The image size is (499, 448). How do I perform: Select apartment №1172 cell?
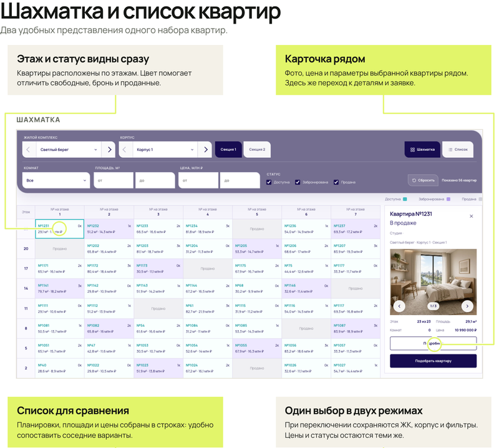pos(109,269)
